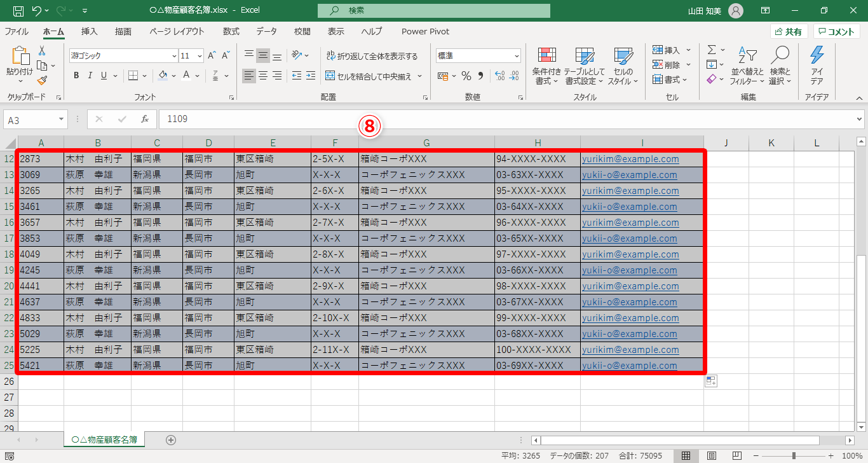
Task: Toggle align text right
Action: [277, 76]
